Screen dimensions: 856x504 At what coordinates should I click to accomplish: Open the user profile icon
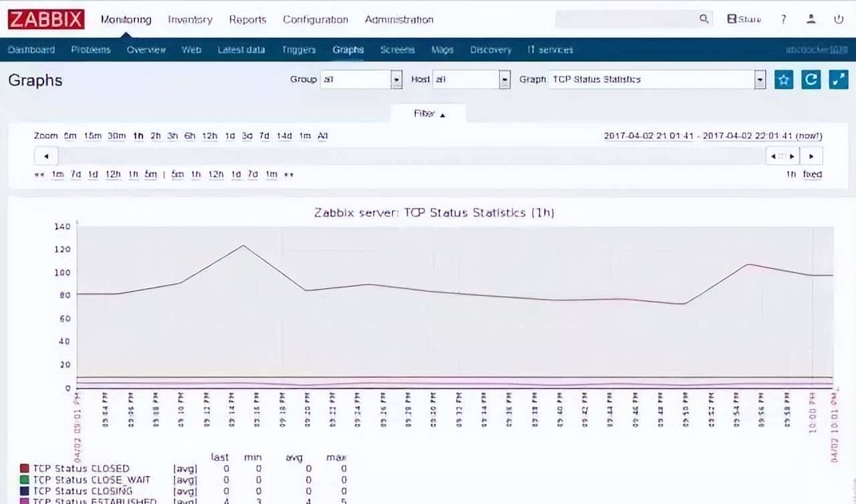811,19
